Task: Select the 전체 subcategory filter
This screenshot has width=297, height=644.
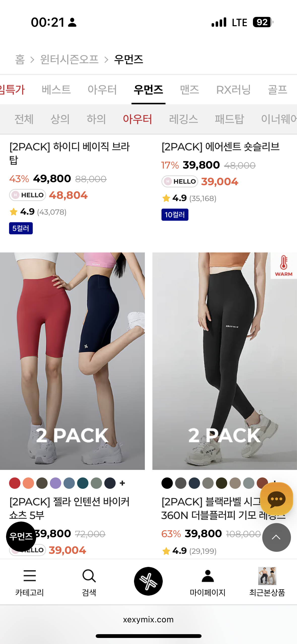Action: click(x=24, y=119)
